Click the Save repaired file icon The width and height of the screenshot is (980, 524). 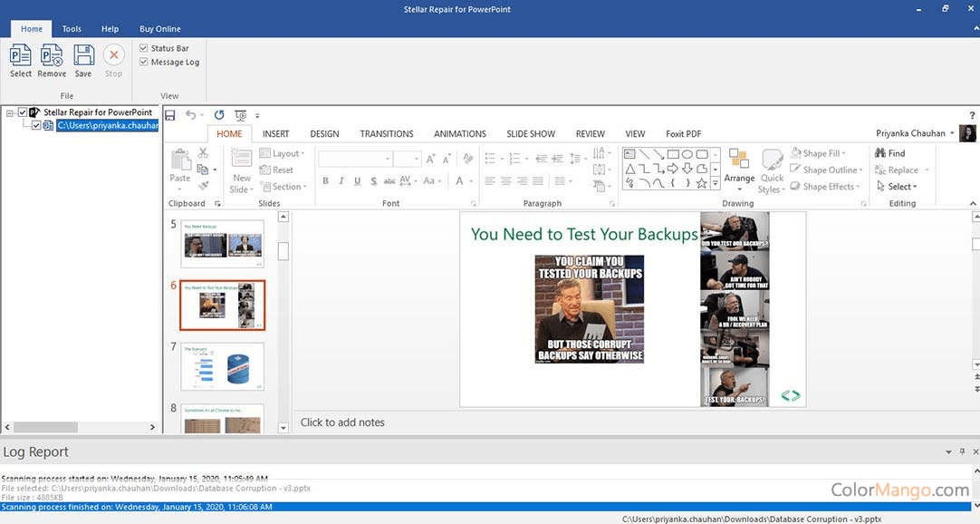tap(83, 56)
